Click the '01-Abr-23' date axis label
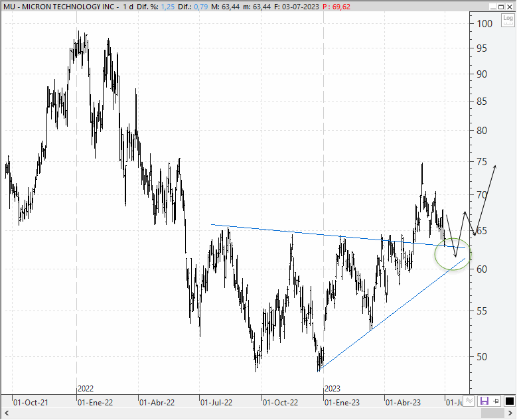The height and width of the screenshot is (420, 517). (x=403, y=403)
